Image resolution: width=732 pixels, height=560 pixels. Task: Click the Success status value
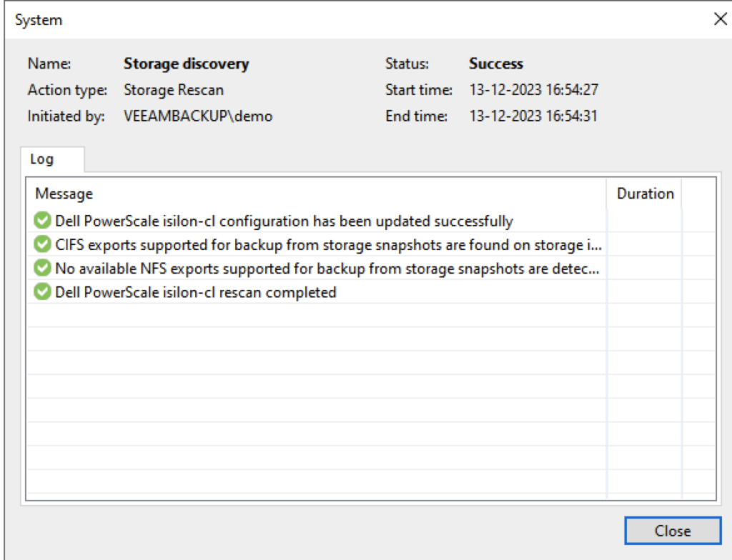[495, 64]
